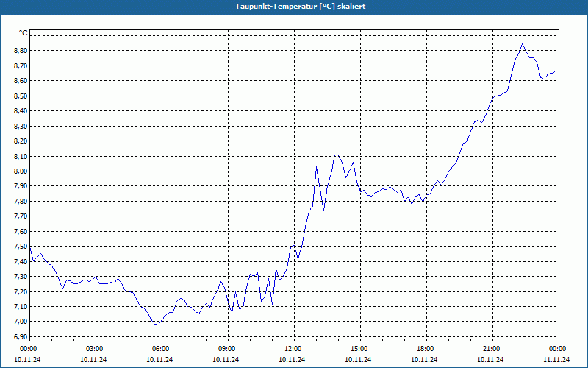Click the 8,50 y-axis label

(21, 96)
